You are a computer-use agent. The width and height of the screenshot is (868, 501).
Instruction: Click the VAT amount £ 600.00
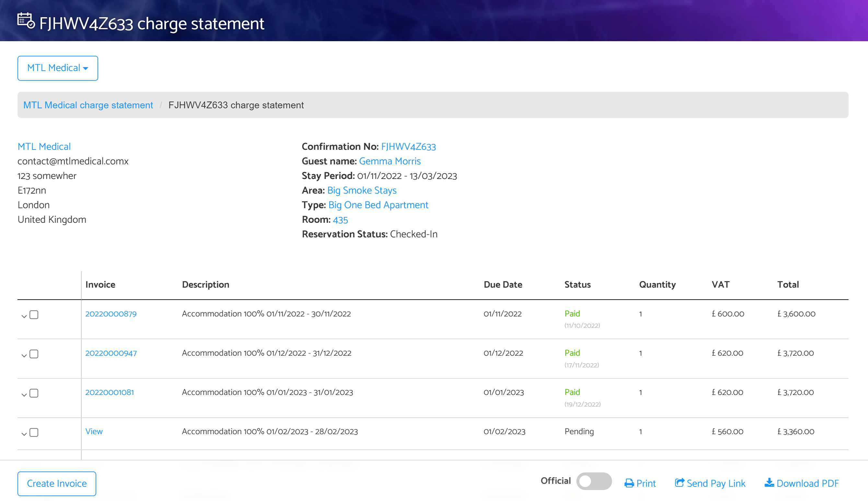[x=728, y=314]
